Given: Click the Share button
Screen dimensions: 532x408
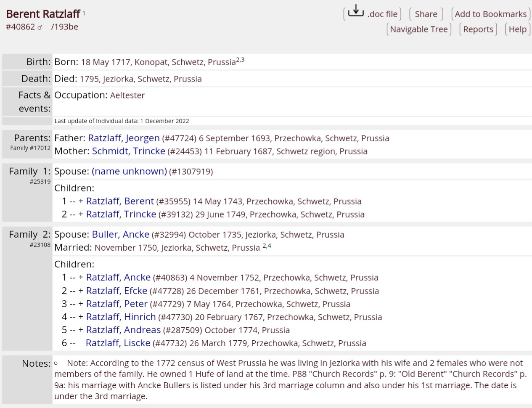Looking at the screenshot, I should [426, 14].
